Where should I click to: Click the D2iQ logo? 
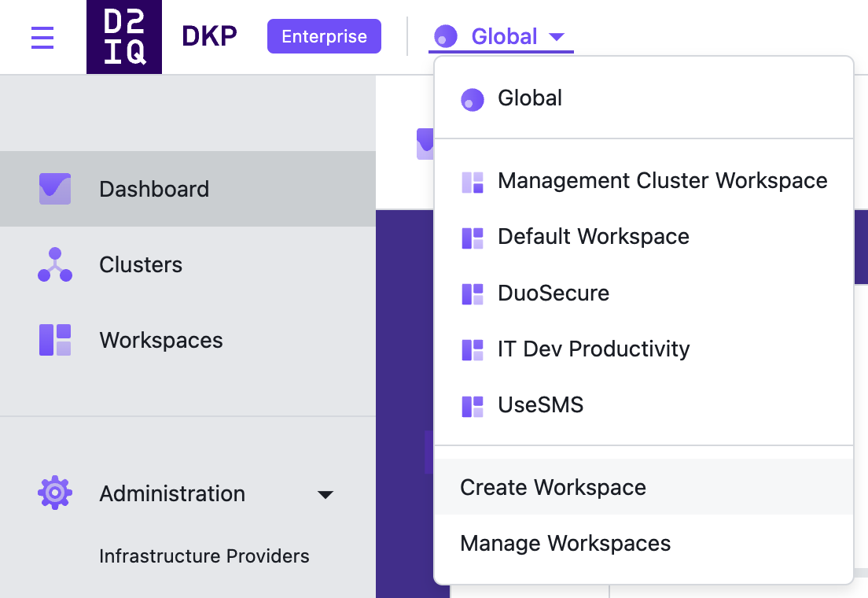tap(124, 36)
